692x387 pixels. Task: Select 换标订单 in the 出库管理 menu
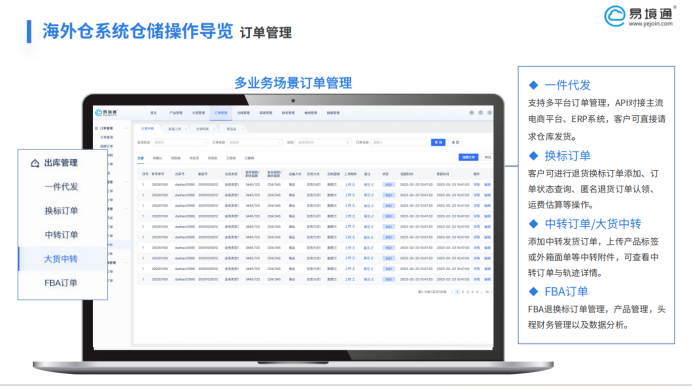point(61,210)
